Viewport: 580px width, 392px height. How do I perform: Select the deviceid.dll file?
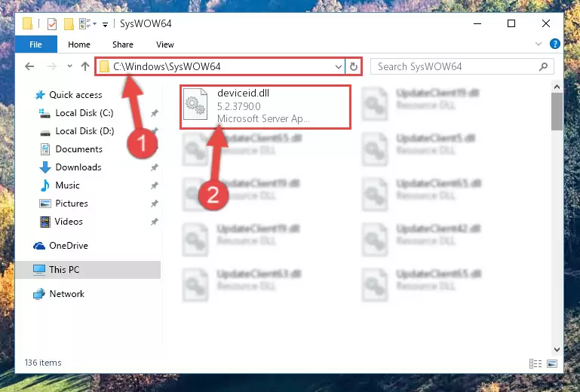click(x=265, y=107)
